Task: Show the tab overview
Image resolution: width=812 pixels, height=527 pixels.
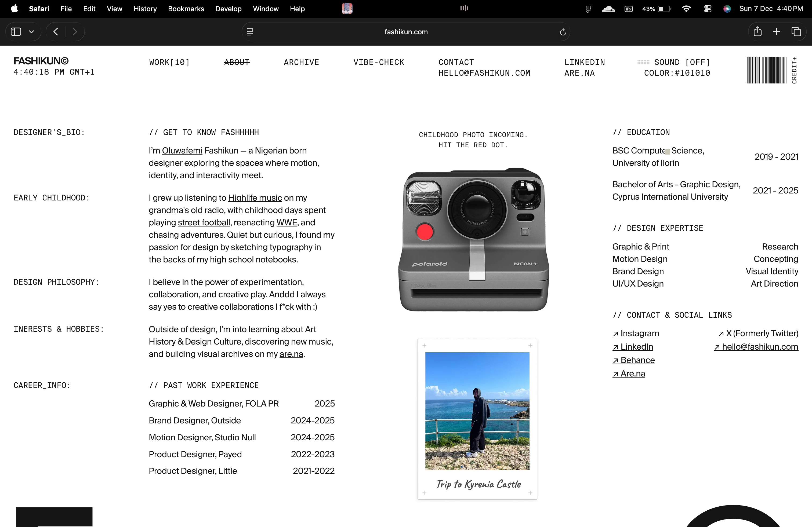Action: point(796,31)
